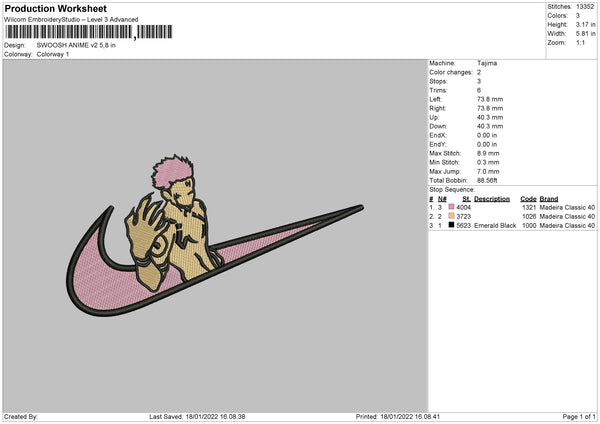The width and height of the screenshot is (600, 424).
Task: Select the swoosh anime embroidery design preview
Action: coord(214,235)
